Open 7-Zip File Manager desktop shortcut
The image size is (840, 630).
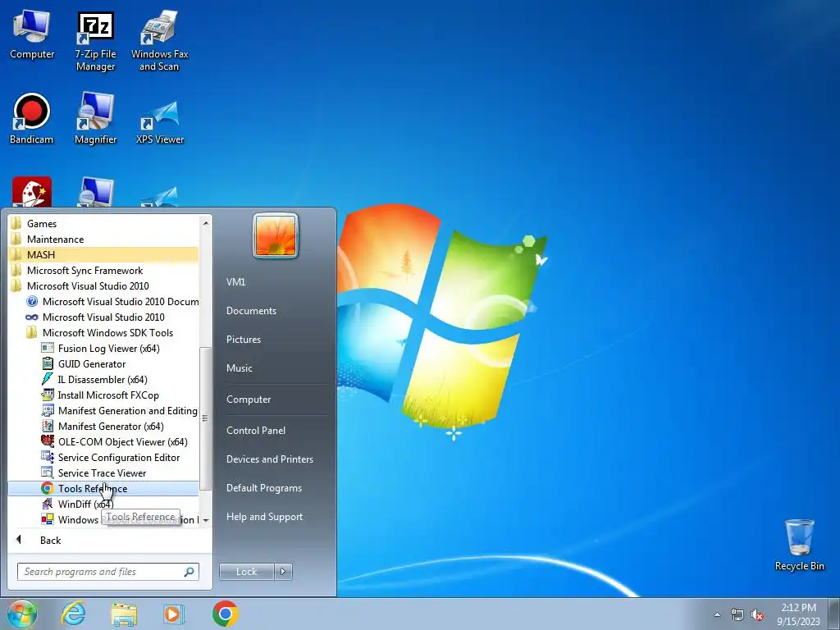tap(95, 41)
